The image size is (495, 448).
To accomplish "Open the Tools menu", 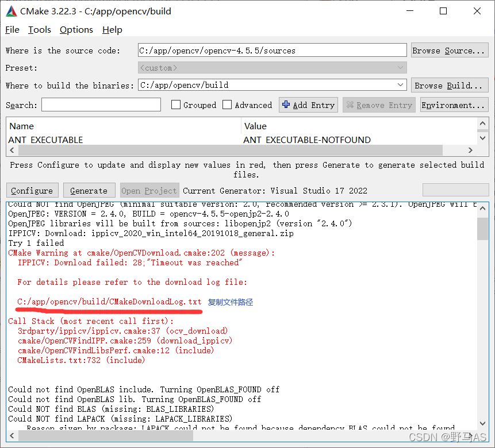I will point(40,30).
